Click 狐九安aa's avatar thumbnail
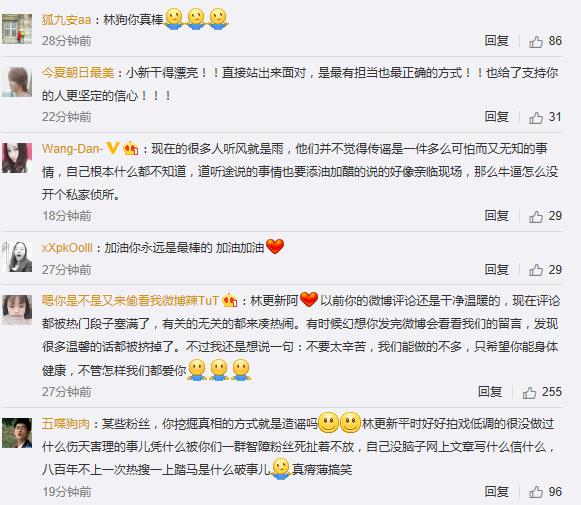Screen dimensions: 581x505 (x=17, y=29)
